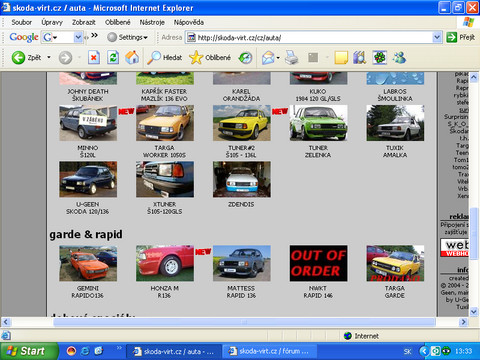Open Search (Hledat) magnifier
This screenshot has width=480, height=360.
click(x=165, y=58)
